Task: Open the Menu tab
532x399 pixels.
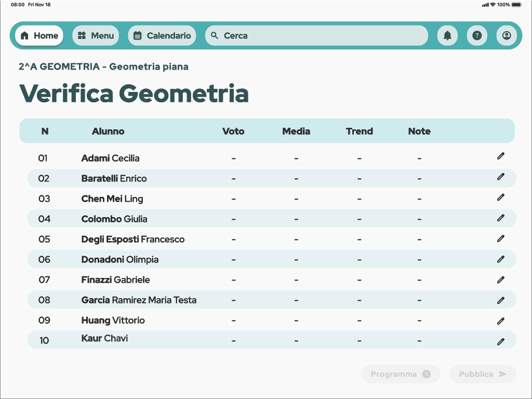Action: click(96, 36)
